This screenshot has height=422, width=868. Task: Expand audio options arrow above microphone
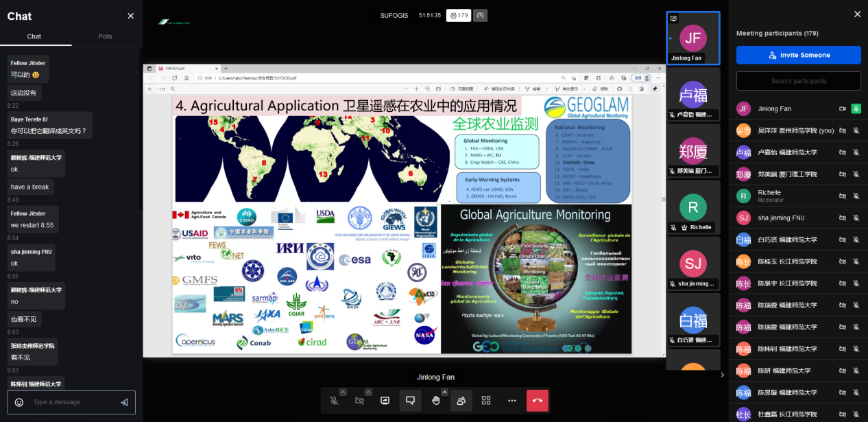(343, 392)
